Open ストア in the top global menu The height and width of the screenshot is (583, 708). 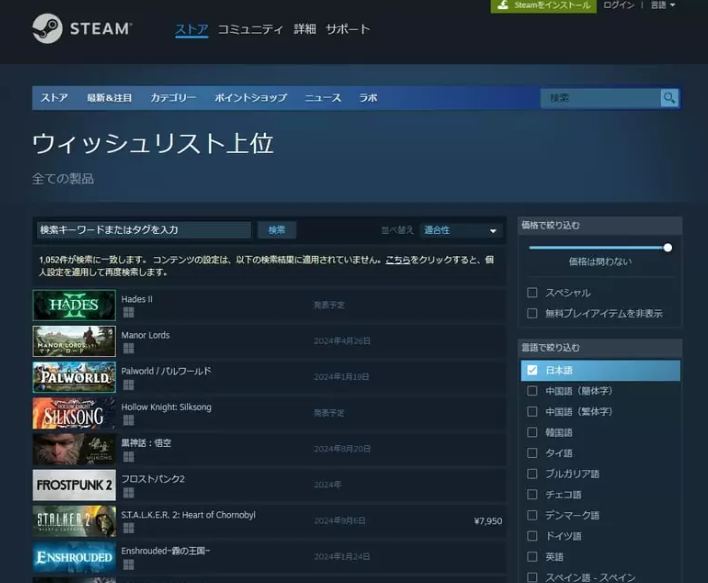click(191, 29)
